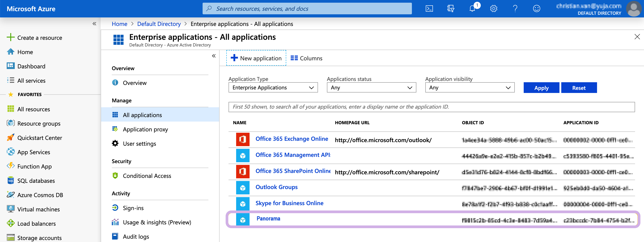
Task: Open the notifications bell
Action: pos(472,9)
